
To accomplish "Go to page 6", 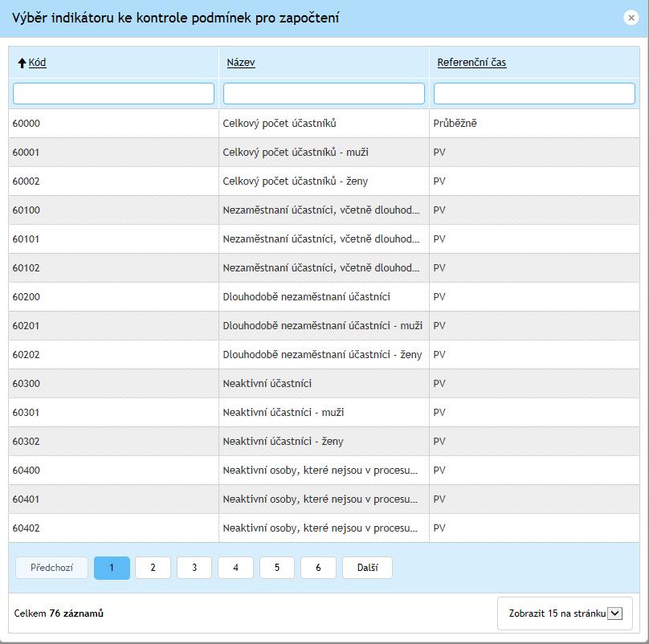I will point(318,568).
